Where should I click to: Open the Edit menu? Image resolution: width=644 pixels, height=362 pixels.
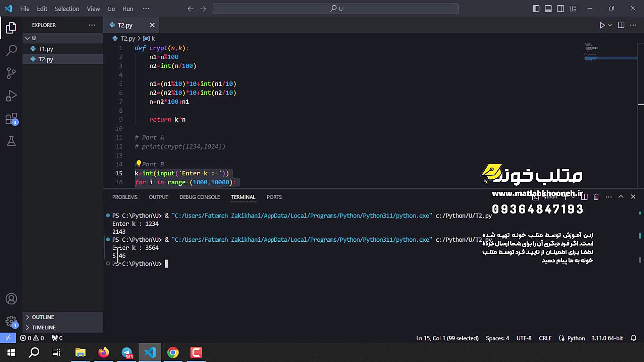pyautogui.click(x=42, y=9)
